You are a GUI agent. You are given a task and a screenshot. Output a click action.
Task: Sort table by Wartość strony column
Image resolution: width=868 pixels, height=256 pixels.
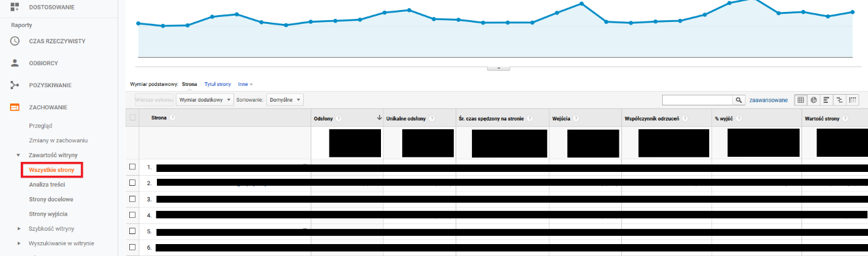[x=822, y=118]
